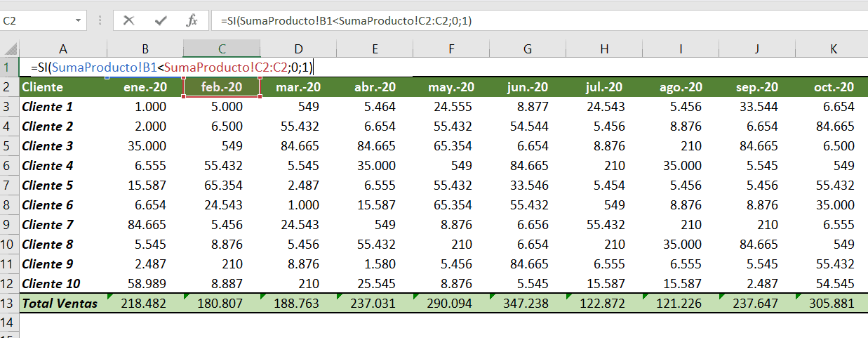Image resolution: width=868 pixels, height=338 pixels.
Task: Open the Insert Function fx dialog
Action: (x=192, y=20)
